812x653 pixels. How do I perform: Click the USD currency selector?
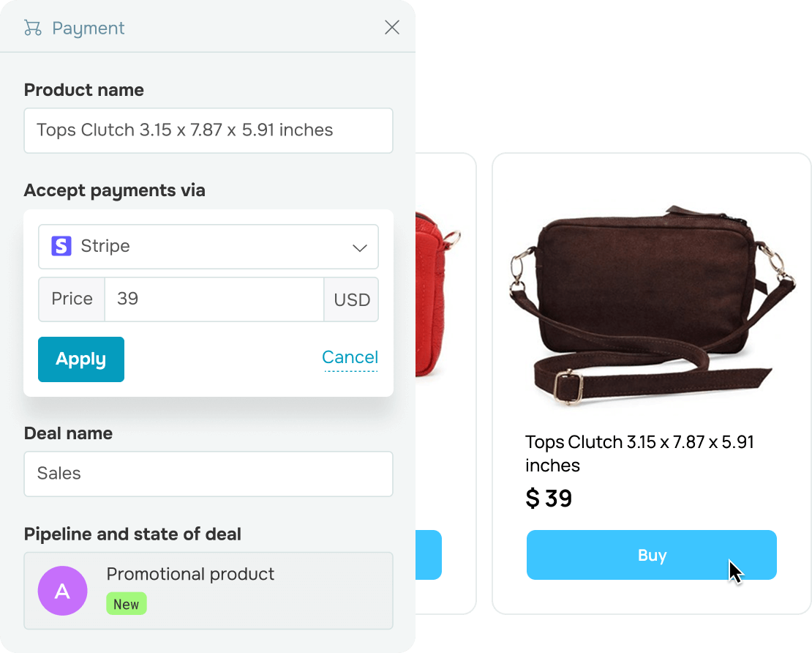[351, 299]
